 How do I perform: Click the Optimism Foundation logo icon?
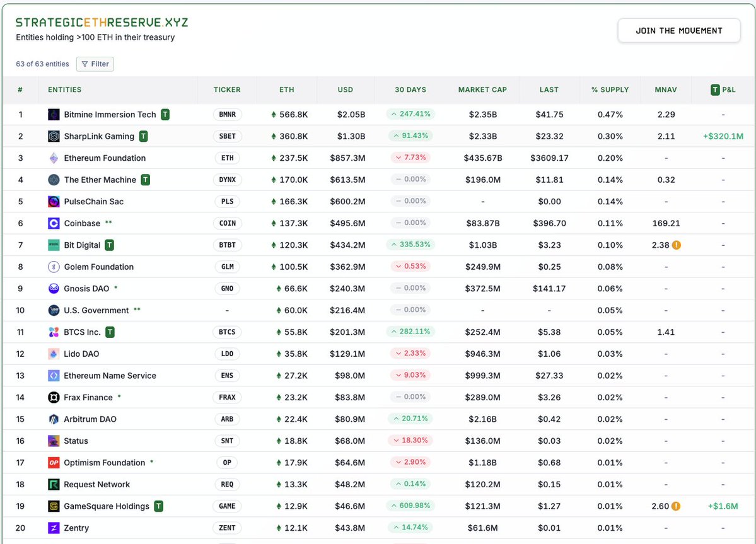click(x=54, y=463)
